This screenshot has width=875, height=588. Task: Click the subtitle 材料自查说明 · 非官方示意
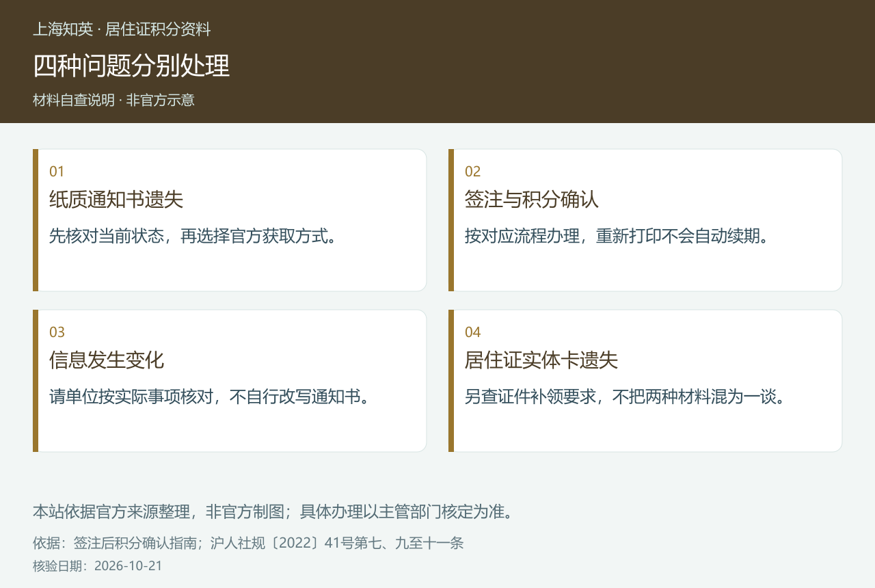click(x=113, y=100)
